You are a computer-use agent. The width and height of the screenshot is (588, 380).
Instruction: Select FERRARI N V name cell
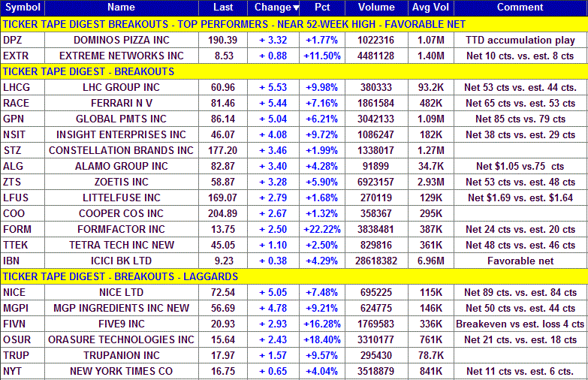[122, 103]
